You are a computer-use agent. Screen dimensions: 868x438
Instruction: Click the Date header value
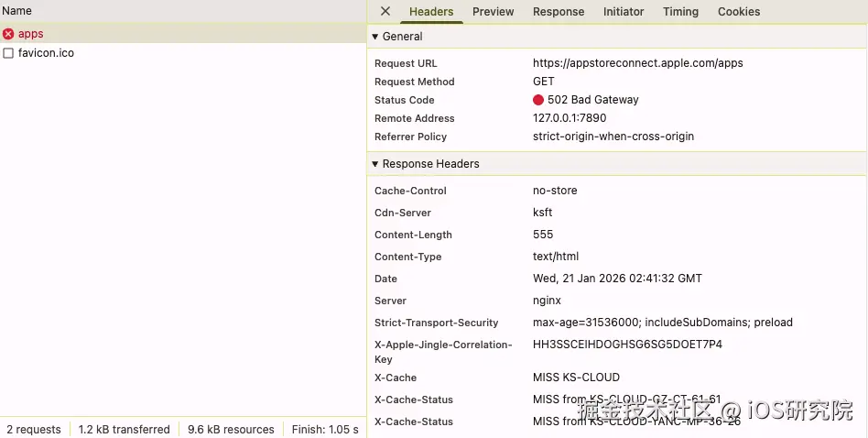click(617, 279)
